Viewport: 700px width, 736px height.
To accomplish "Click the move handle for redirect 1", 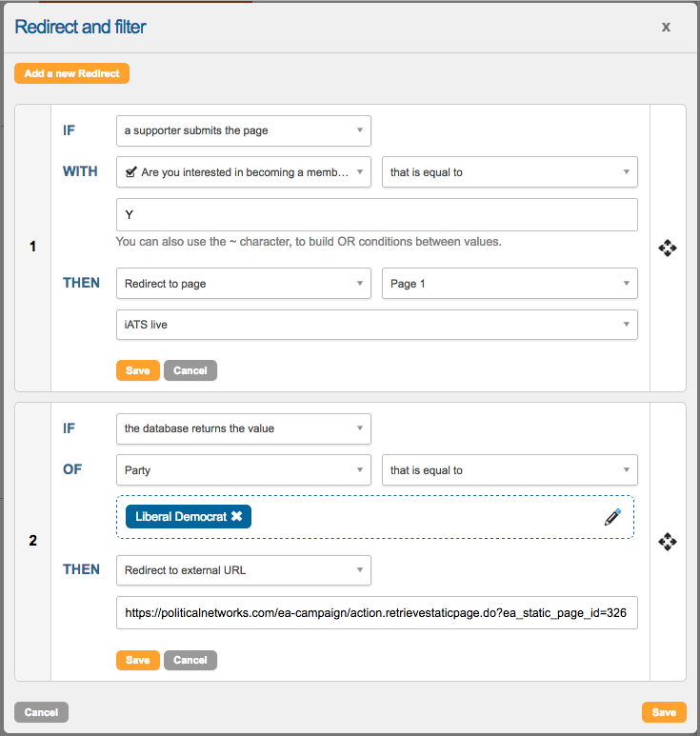I will point(668,249).
